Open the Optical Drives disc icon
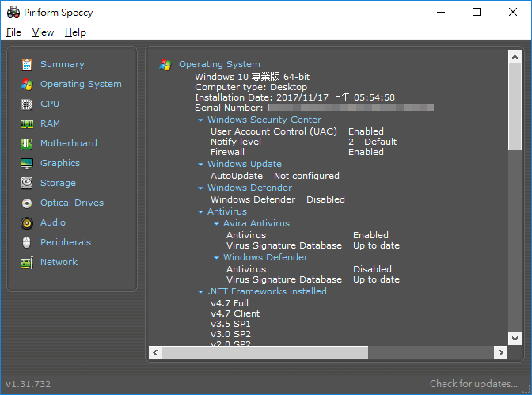Screen dimensions: 532x395 [x=27, y=203]
